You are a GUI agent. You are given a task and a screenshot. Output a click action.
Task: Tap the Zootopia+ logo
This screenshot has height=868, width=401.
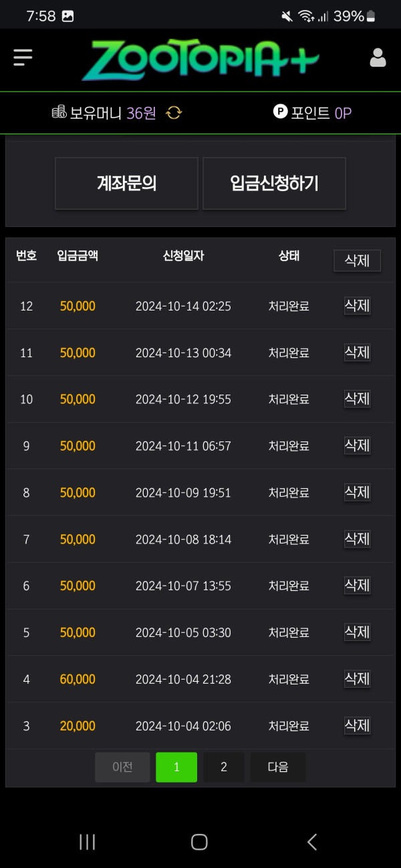point(199,60)
